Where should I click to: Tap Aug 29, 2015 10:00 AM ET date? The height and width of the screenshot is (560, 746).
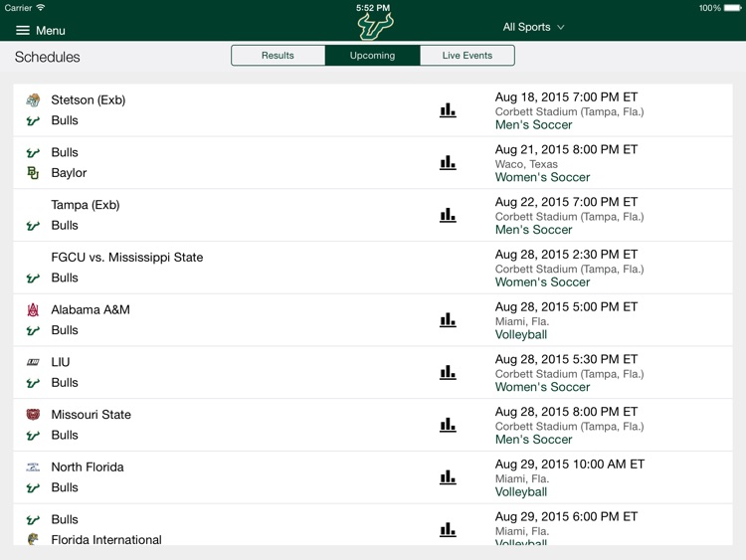[x=570, y=465]
